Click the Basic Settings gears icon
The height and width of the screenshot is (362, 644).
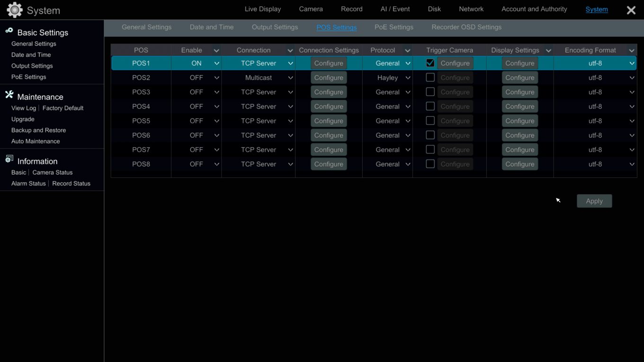pos(9,31)
